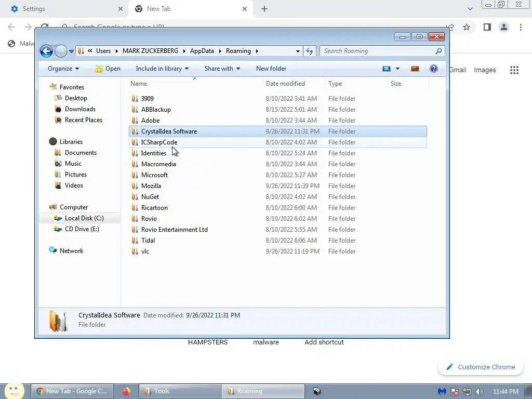
Task: Open the Pictures library
Action: pyautogui.click(x=76, y=175)
